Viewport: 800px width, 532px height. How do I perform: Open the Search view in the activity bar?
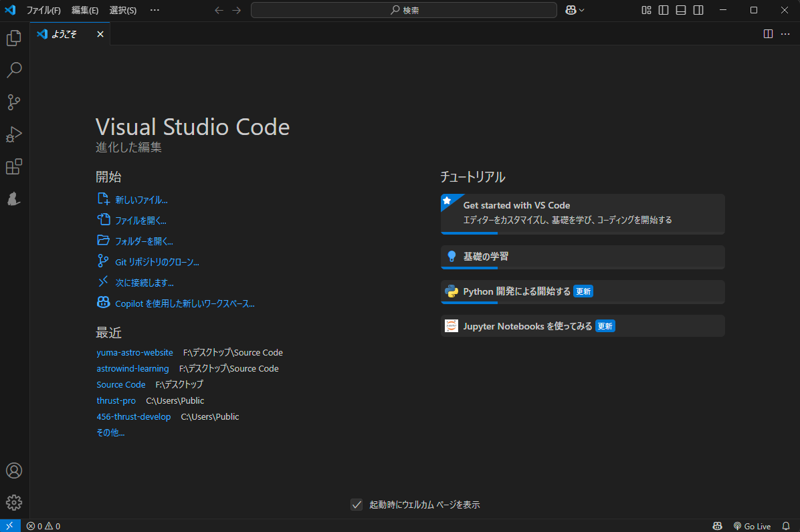[x=14, y=70]
